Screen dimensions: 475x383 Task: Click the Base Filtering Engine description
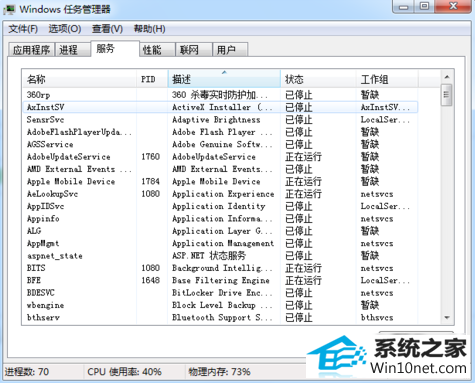(221, 280)
